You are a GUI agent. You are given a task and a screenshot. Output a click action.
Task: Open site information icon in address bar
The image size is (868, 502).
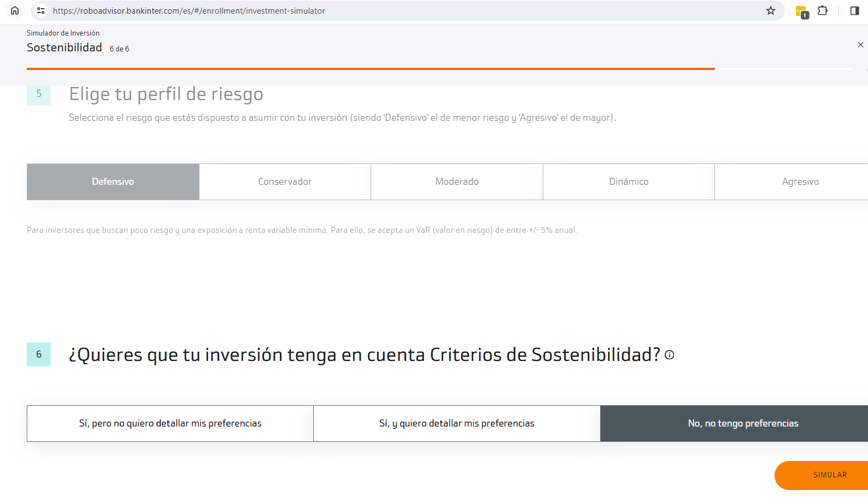click(40, 10)
